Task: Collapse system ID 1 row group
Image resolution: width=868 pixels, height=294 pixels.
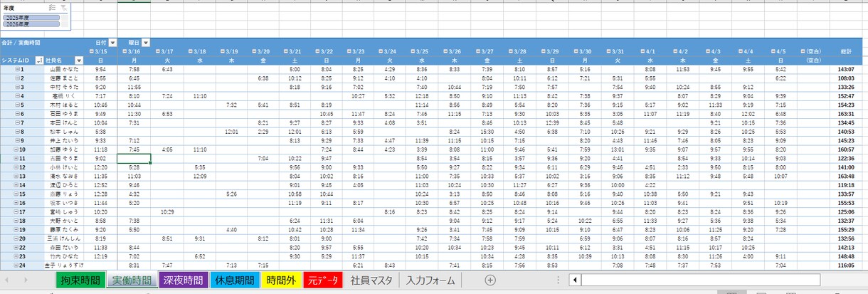Action: 18,70
